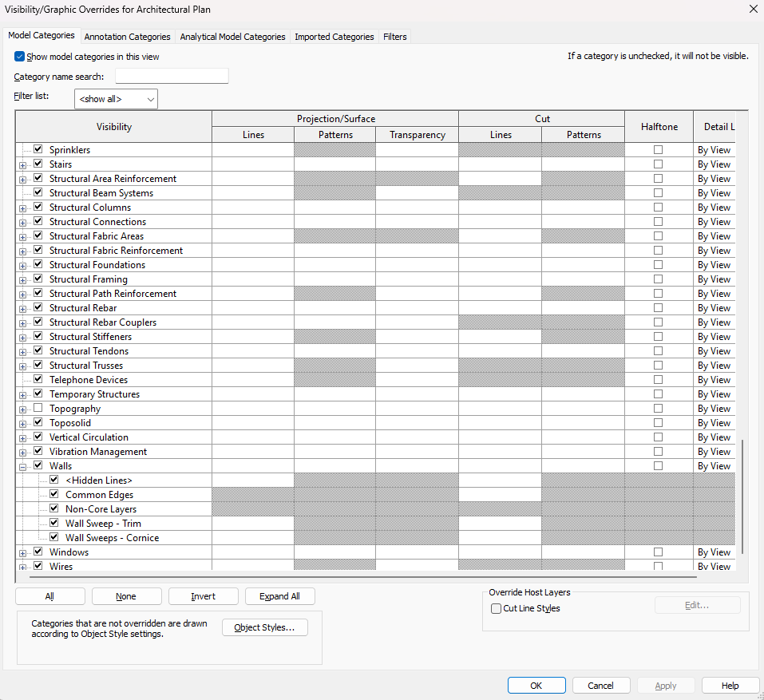Expand the Windows category
This screenshot has width=764, height=700.
[x=22, y=551]
